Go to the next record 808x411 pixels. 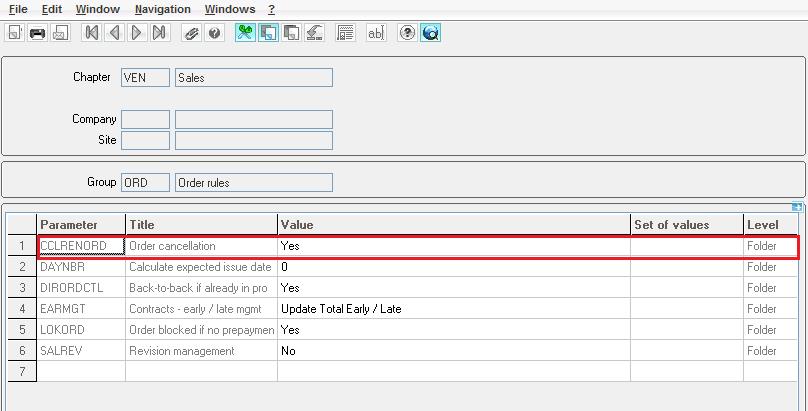click(x=137, y=33)
